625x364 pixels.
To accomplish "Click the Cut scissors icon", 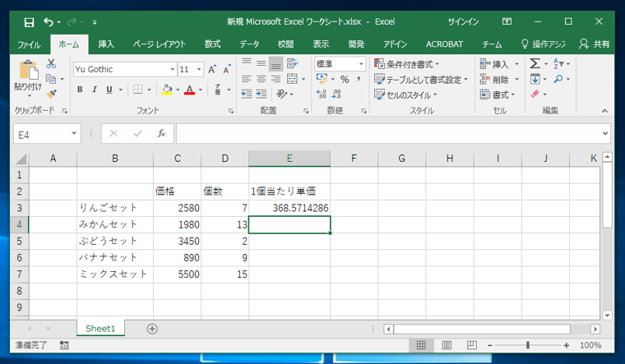I will tap(51, 64).
